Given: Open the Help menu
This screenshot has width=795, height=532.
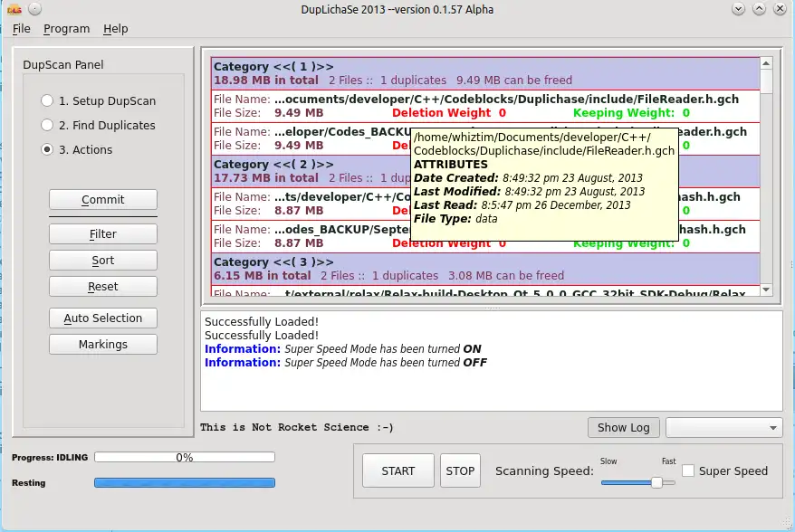Looking at the screenshot, I should click(116, 29).
